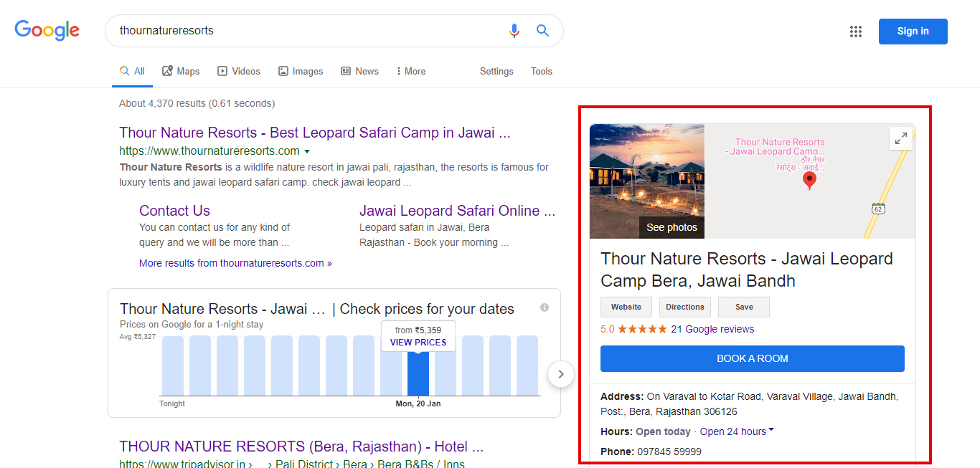Search by voice using the microphone icon
This screenshot has height=468, width=980.
pos(514,31)
